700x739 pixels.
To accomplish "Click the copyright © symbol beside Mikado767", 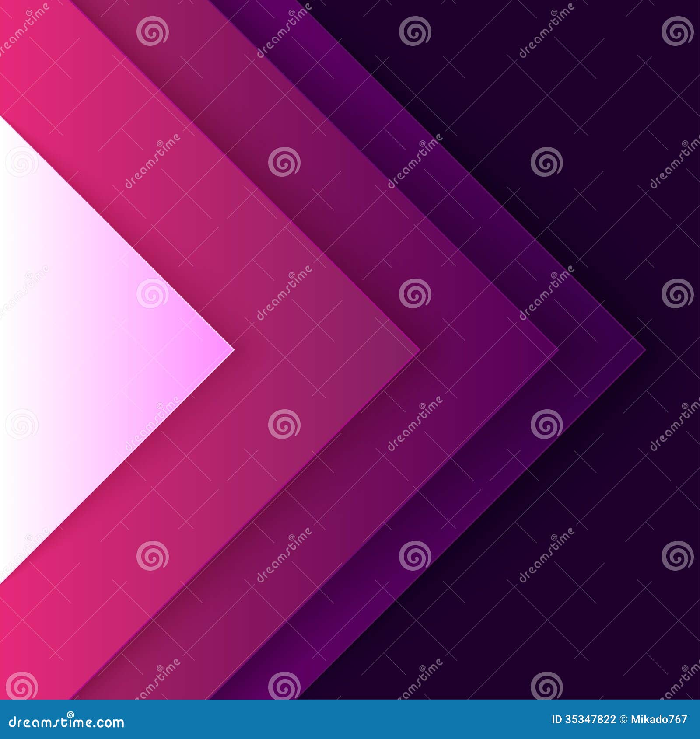I will coord(624,719).
